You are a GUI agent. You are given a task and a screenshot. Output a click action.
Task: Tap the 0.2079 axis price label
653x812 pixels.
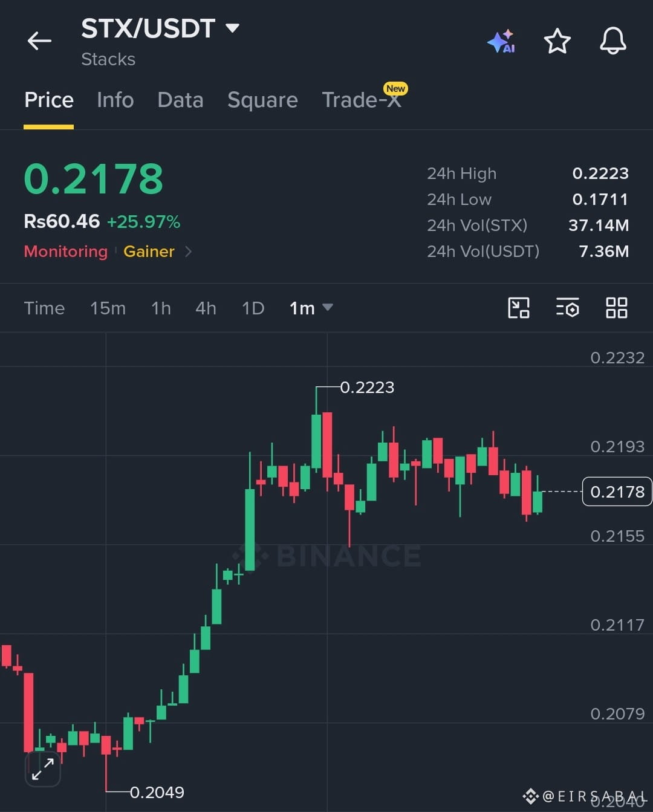[x=617, y=714]
